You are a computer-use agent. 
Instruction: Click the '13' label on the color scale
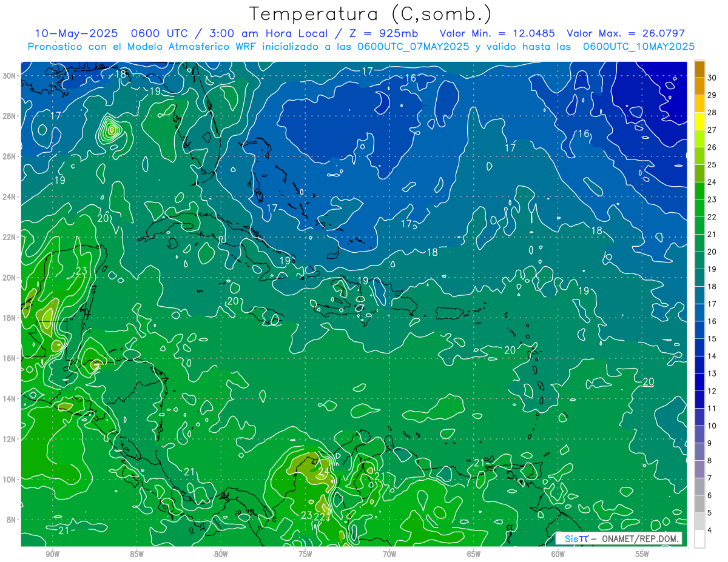point(712,374)
